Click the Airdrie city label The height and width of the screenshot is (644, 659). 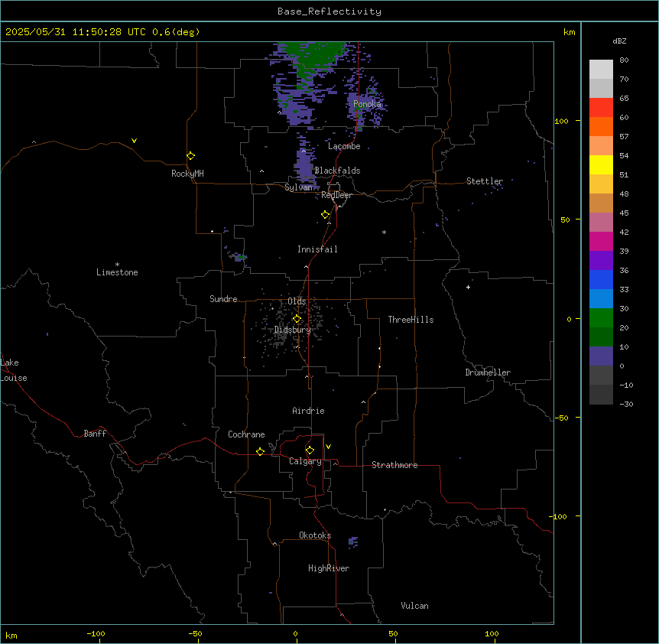pos(309,411)
